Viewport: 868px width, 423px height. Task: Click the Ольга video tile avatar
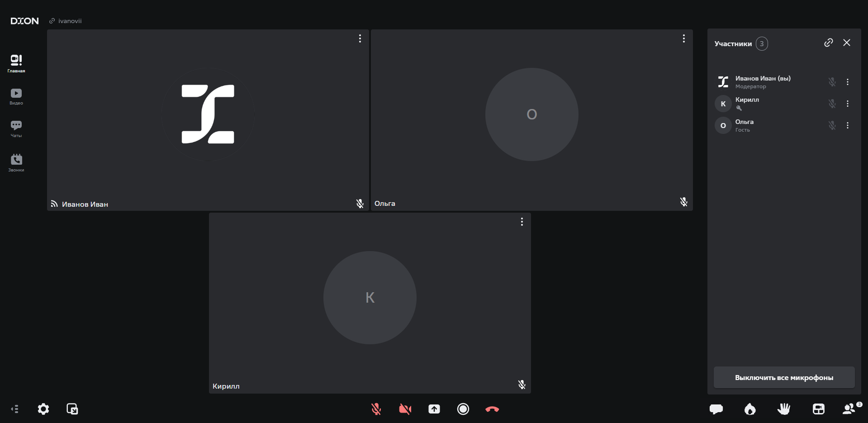coord(532,114)
